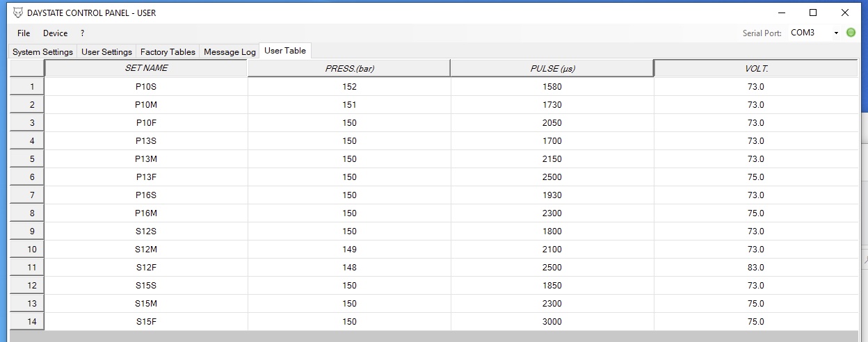Click the P10M set name cell
Image resolution: width=868 pixels, height=342 pixels.
(146, 105)
